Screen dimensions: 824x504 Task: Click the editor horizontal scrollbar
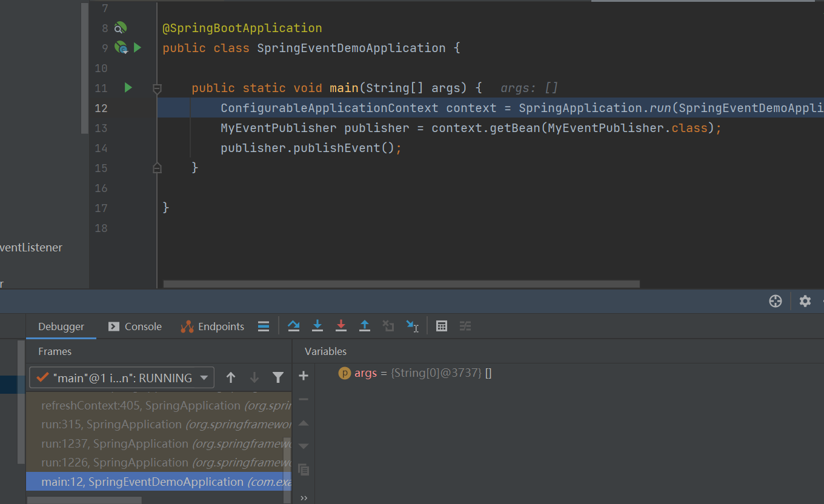coord(402,284)
